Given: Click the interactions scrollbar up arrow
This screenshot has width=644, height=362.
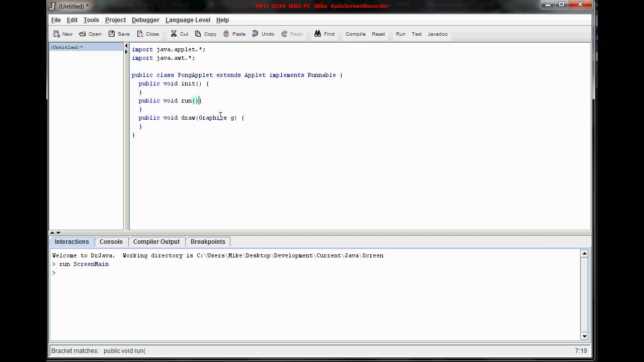Looking at the screenshot, I should [584, 254].
